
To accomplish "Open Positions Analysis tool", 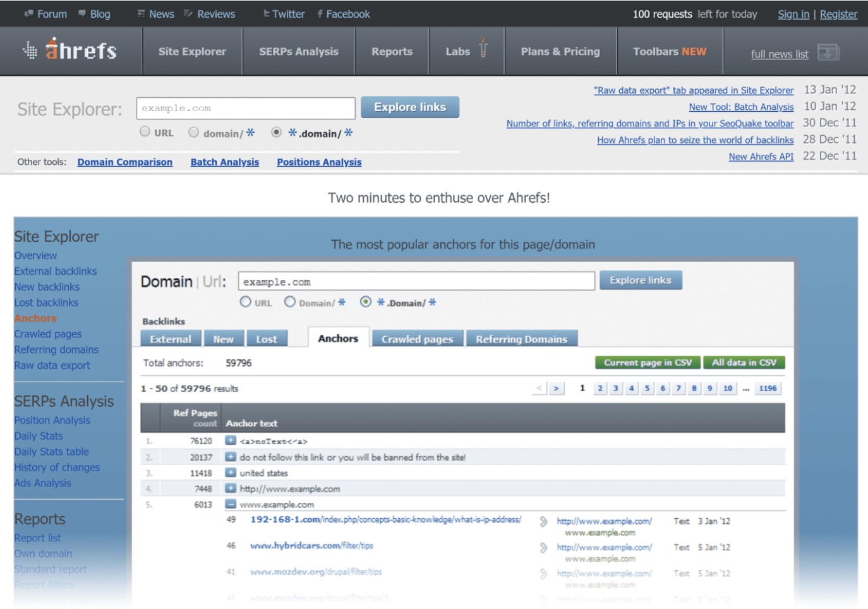I will pyautogui.click(x=319, y=162).
